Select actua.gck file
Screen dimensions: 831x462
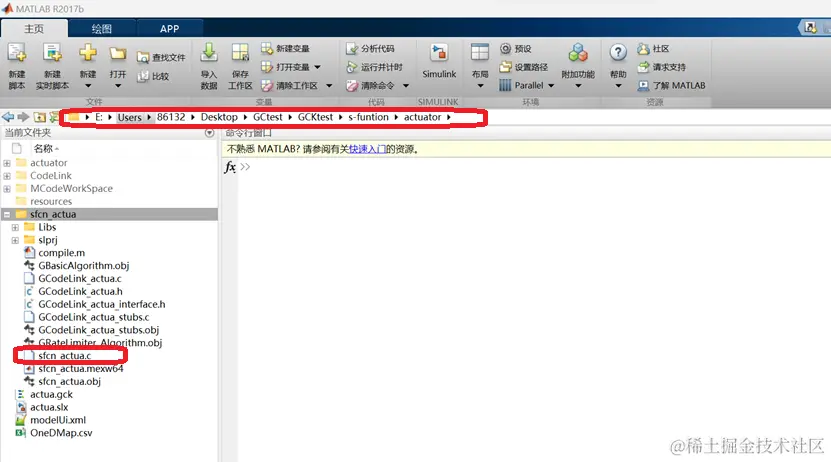51,394
